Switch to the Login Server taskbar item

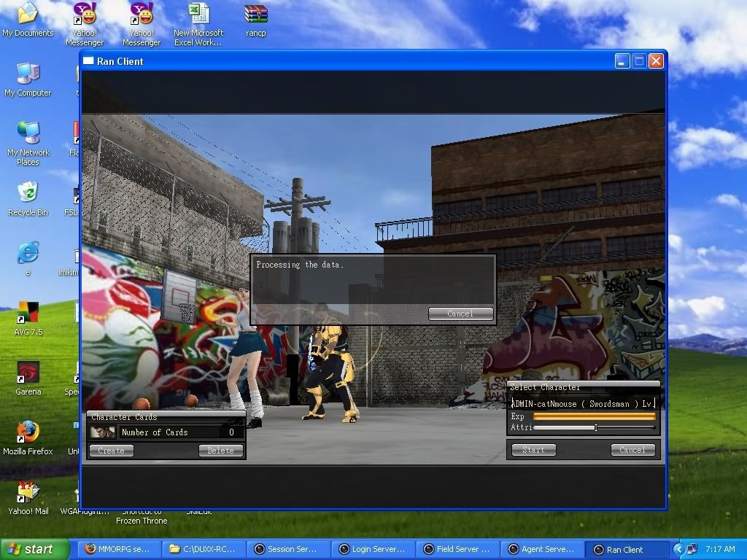372,549
